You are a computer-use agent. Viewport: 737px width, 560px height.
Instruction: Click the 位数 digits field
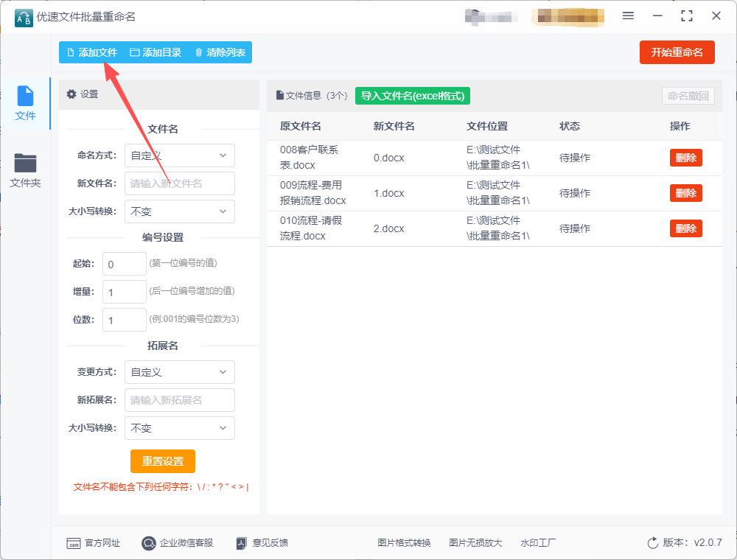pyautogui.click(x=125, y=320)
